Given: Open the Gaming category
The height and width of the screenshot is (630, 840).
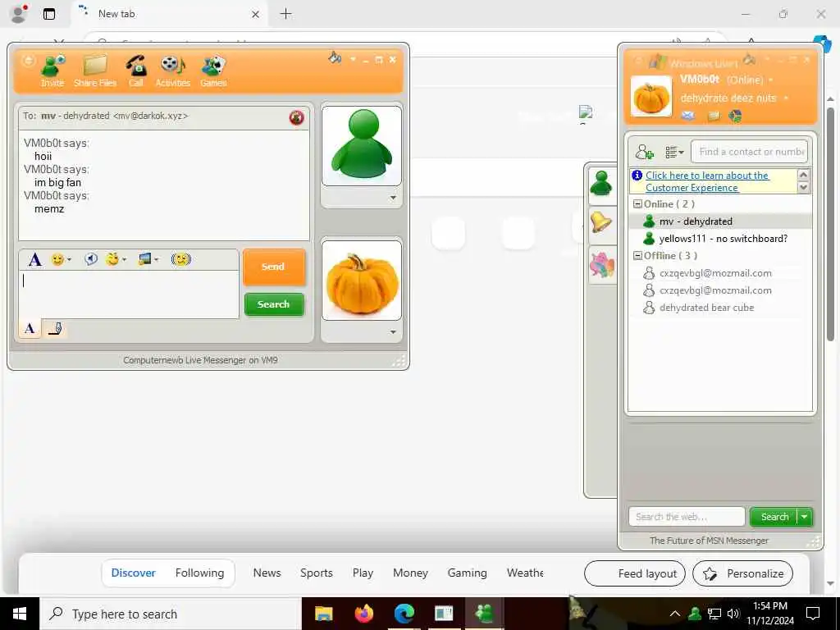Looking at the screenshot, I should 467,573.
